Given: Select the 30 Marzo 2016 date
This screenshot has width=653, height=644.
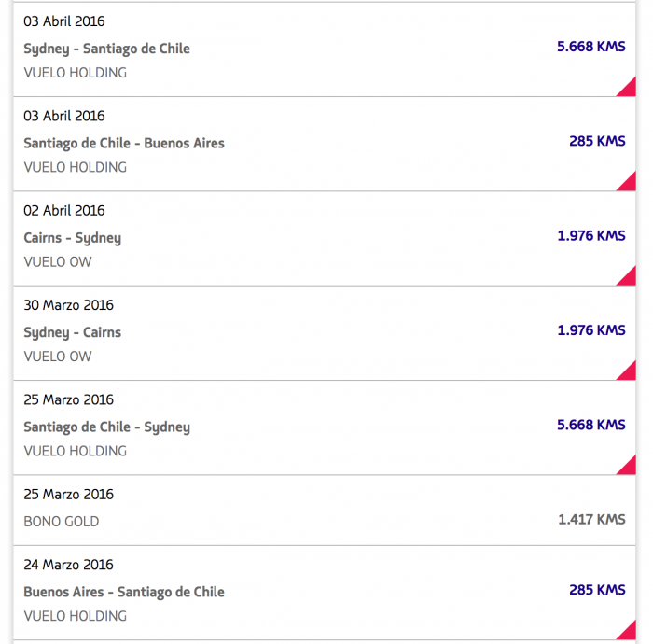Looking at the screenshot, I should (68, 305).
